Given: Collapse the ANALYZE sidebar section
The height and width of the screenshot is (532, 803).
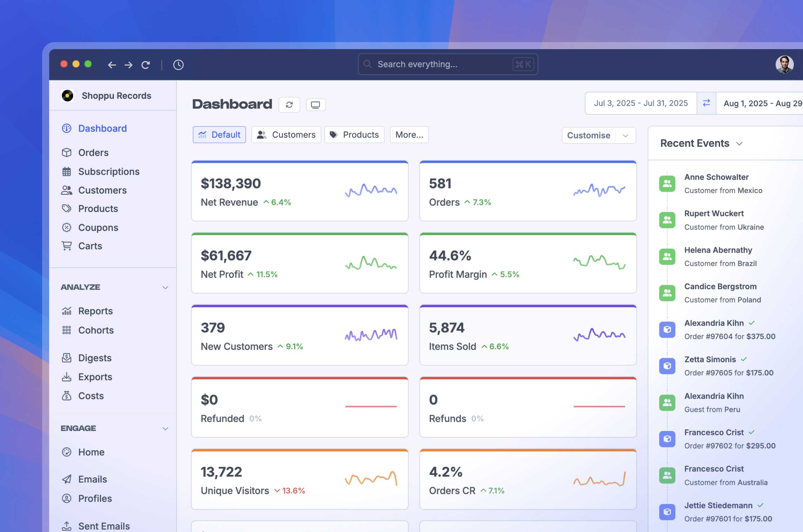Looking at the screenshot, I should click(x=165, y=287).
